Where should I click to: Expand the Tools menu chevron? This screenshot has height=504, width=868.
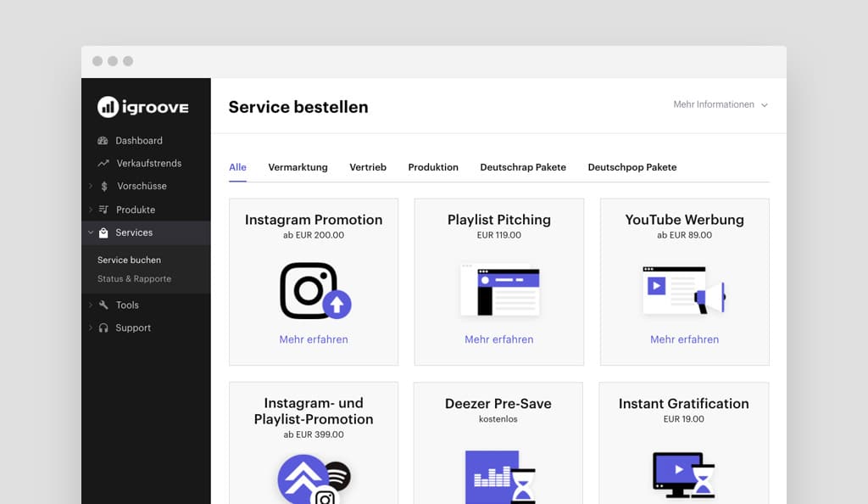pos(91,305)
